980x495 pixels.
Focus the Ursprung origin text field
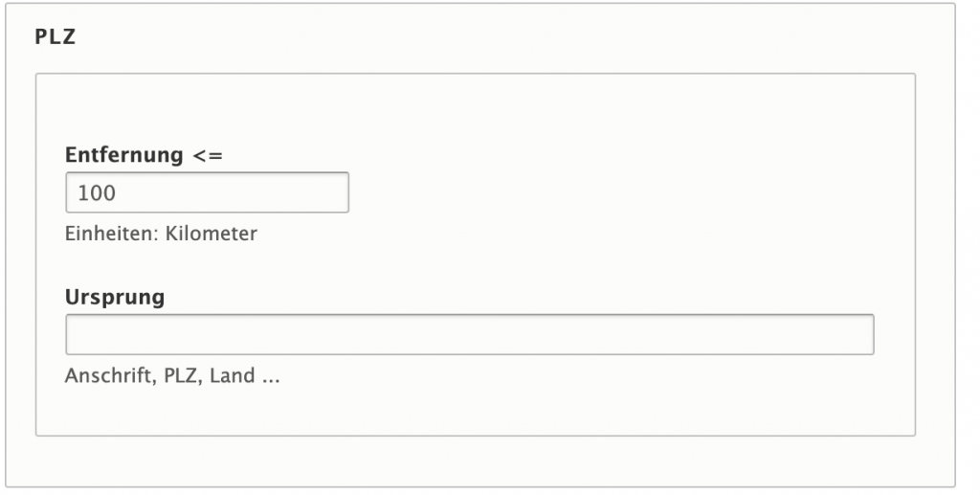point(469,335)
